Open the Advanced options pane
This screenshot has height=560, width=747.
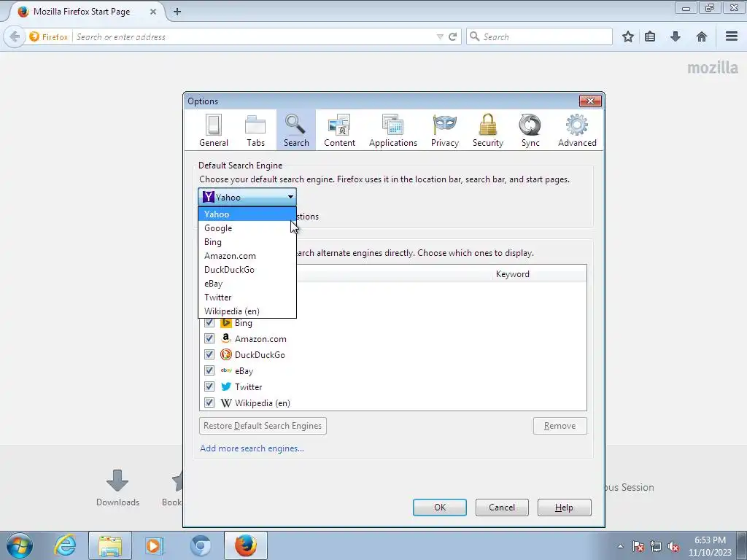pyautogui.click(x=577, y=131)
